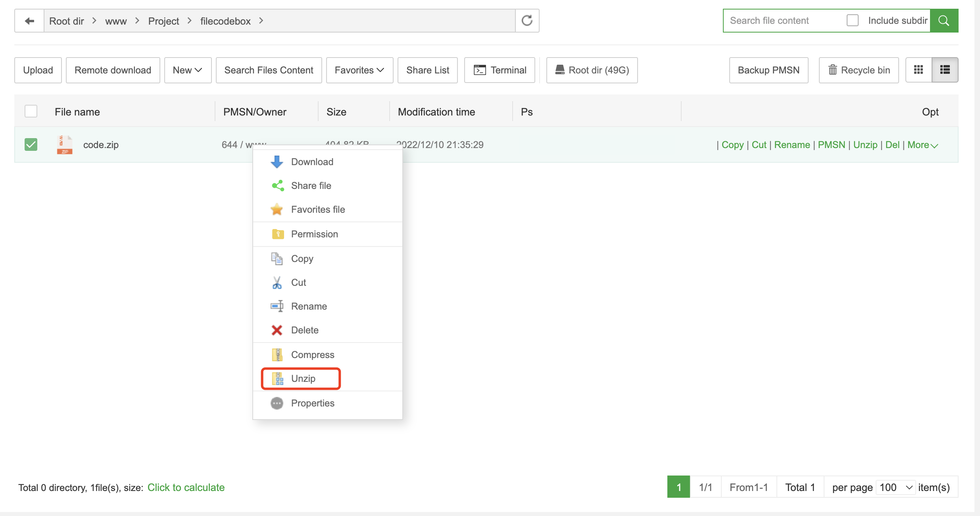
Task: Click the Upload button
Action: point(38,70)
